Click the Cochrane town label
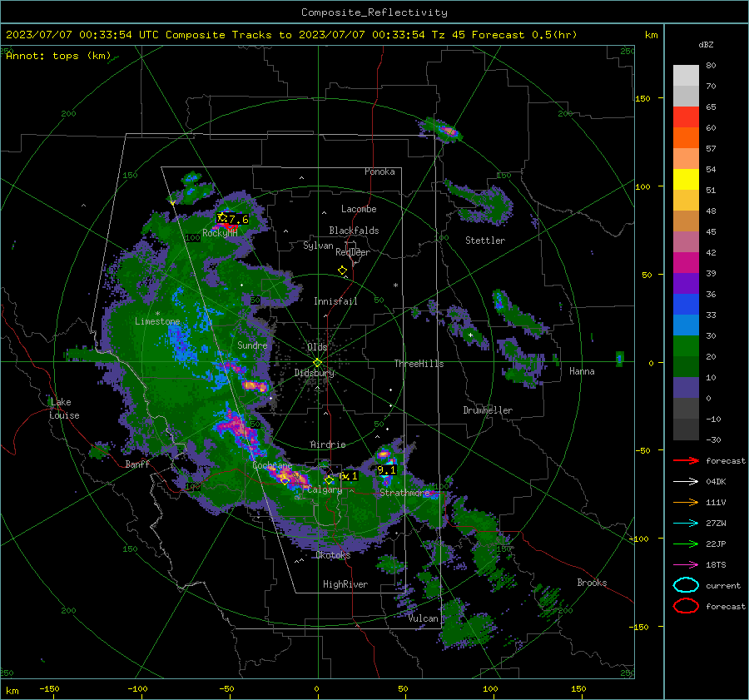 pyautogui.click(x=272, y=465)
